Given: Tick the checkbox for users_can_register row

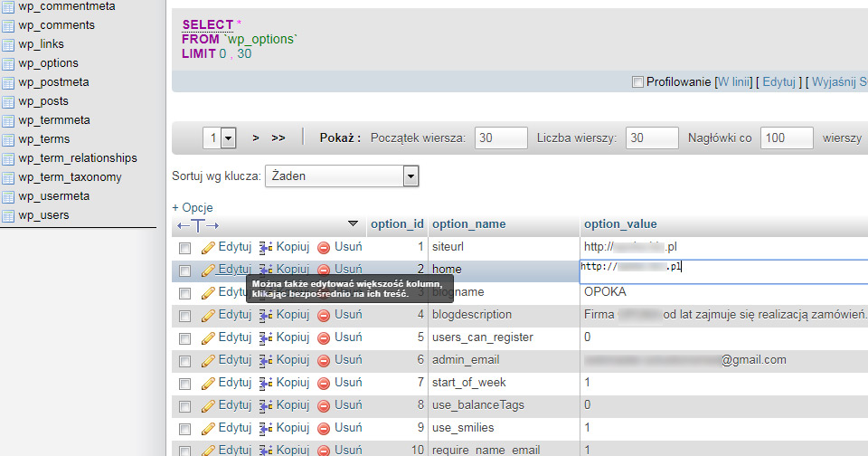Looking at the screenshot, I should pyautogui.click(x=184, y=338).
